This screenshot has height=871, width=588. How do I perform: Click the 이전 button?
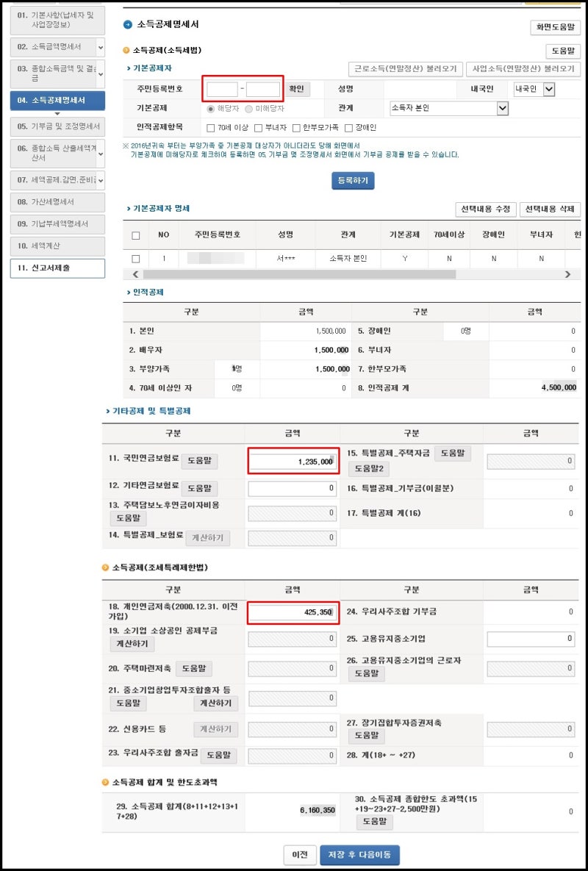[300, 854]
